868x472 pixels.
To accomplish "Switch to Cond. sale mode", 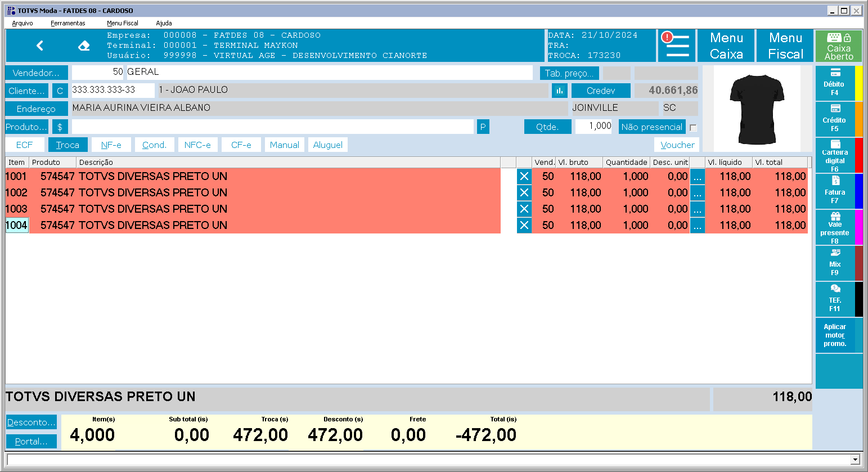I will tap(154, 145).
